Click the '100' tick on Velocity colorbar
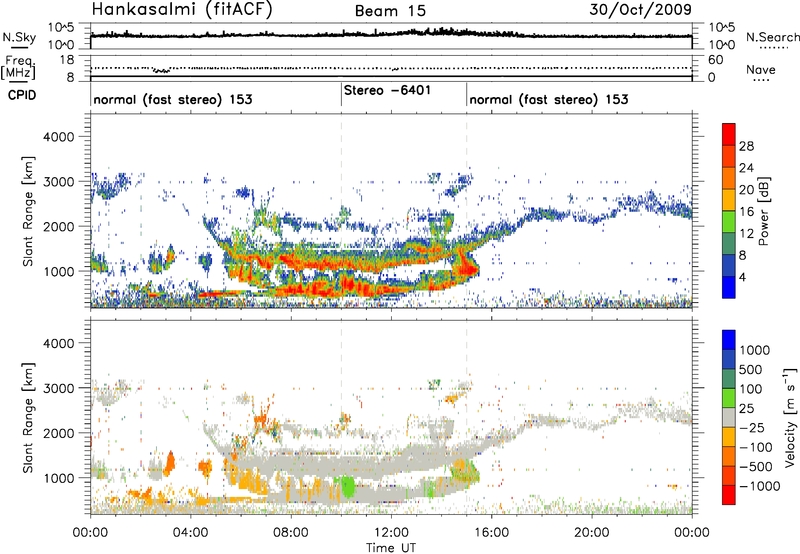This screenshot has width=800, height=554. [x=751, y=389]
